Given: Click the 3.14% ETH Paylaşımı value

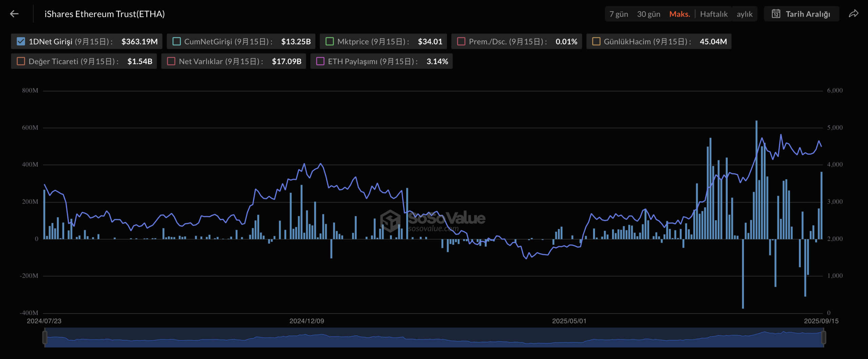Looking at the screenshot, I should 437,61.
